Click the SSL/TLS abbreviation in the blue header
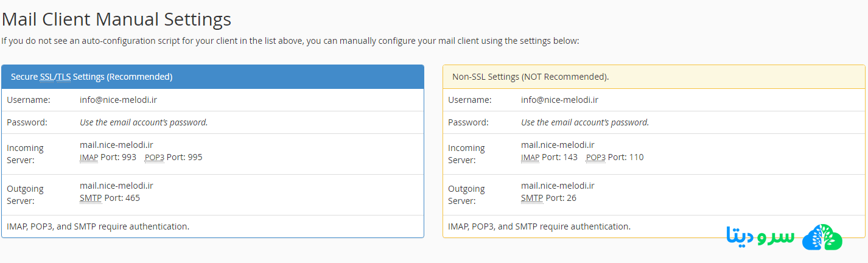 55,77
